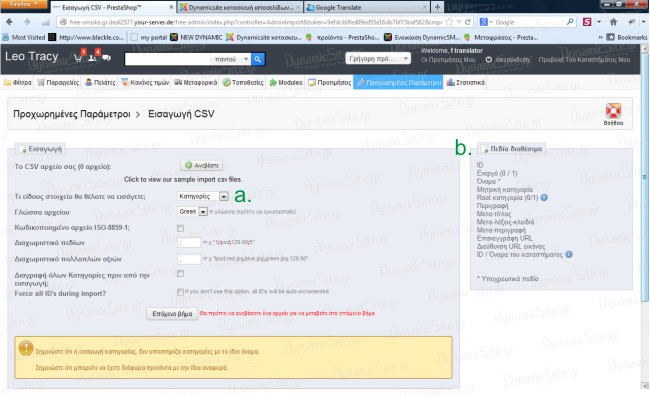Click the shopping cart orders notification icon
Image resolution: width=650 pixels, height=396 pixels.
(78, 57)
